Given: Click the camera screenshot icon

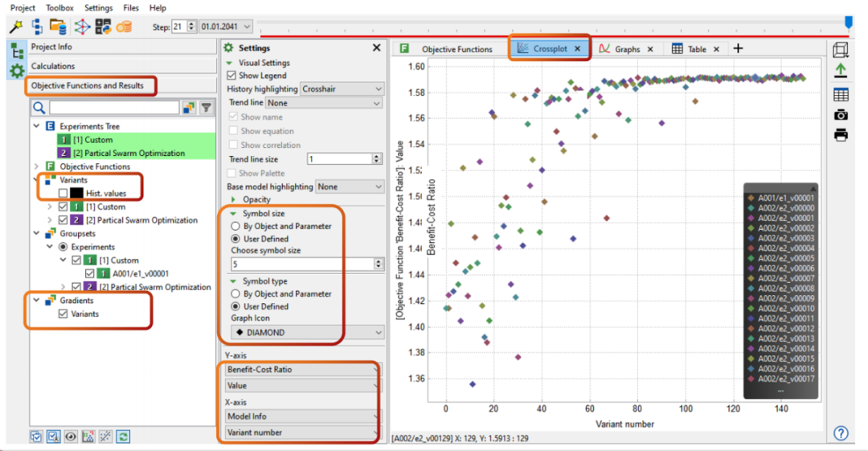Looking at the screenshot, I should point(841,114).
